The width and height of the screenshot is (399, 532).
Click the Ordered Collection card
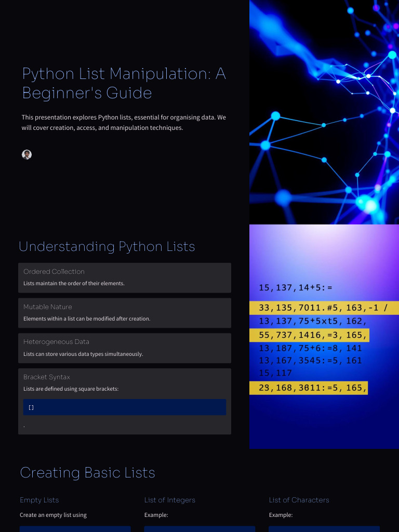tap(124, 277)
